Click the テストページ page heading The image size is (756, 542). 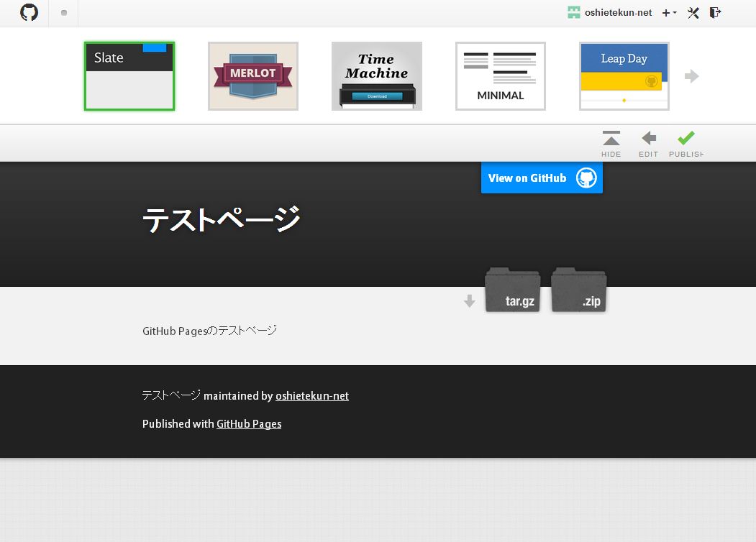tap(222, 220)
